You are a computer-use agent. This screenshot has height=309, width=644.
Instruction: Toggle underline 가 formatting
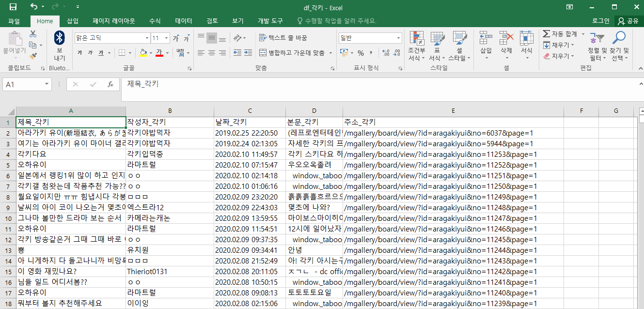click(101, 52)
